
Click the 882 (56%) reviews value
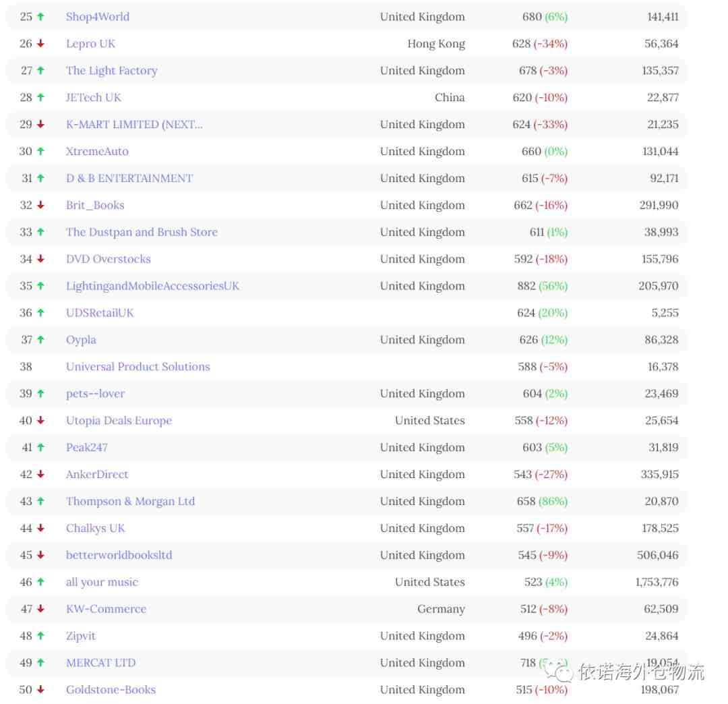542,286
